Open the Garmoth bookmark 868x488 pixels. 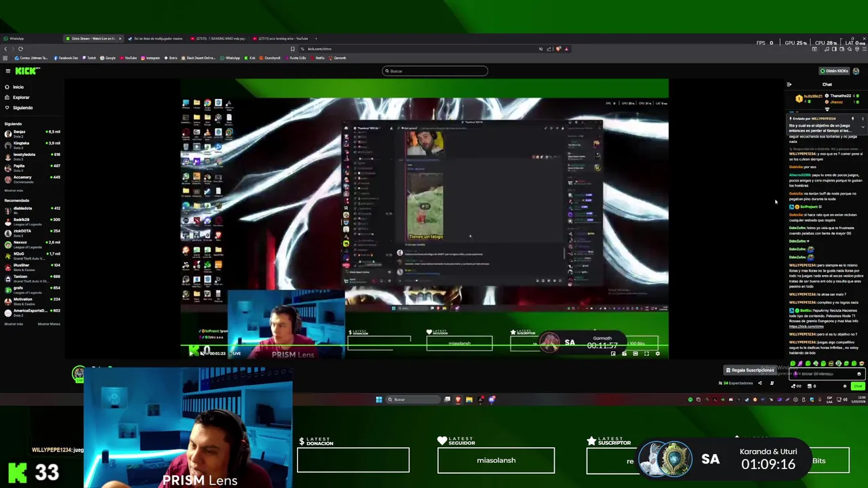point(338,58)
